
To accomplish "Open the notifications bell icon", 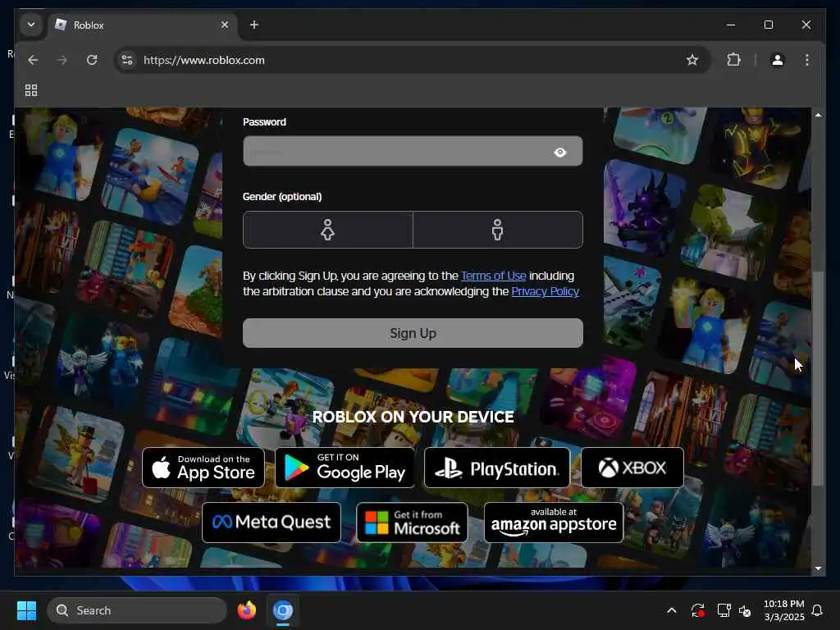I will point(817,610).
